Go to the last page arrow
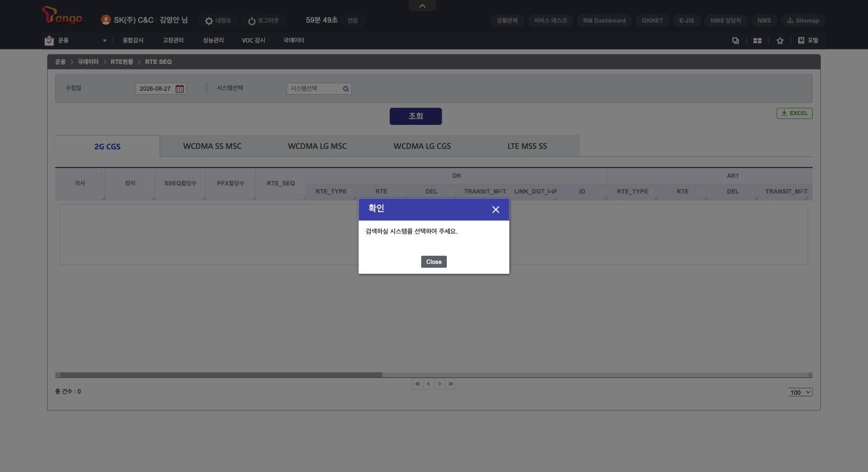Viewport: 868px width, 472px height. coord(450,384)
